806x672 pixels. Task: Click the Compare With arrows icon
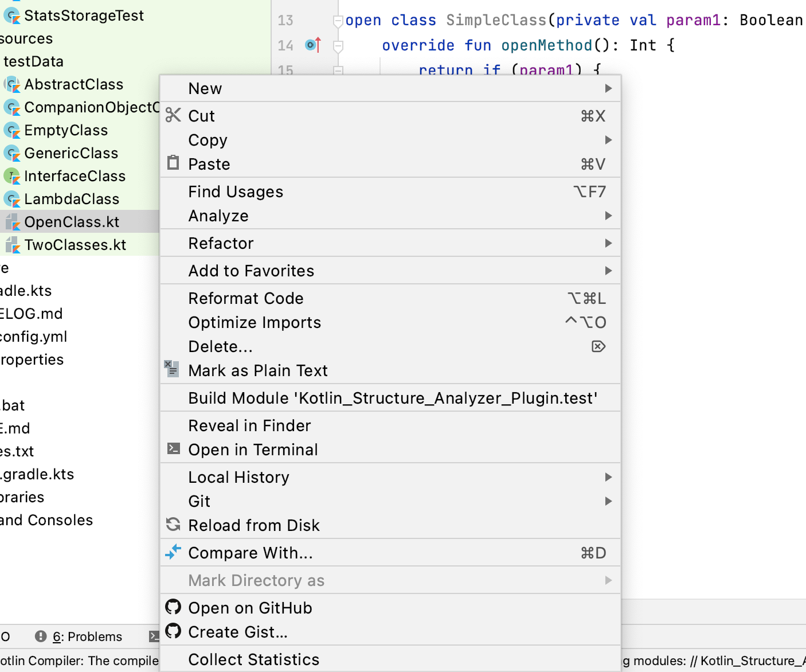pyautogui.click(x=173, y=552)
